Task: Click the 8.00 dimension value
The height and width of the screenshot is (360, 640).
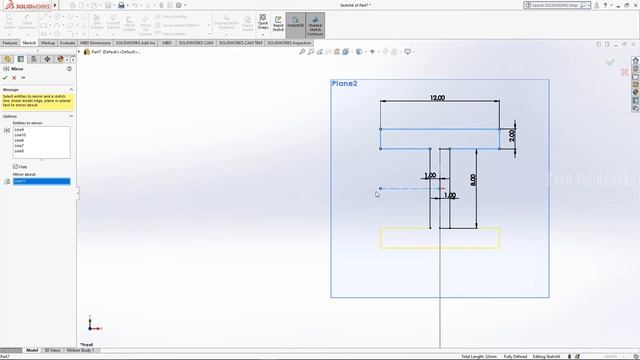Action: [473, 180]
